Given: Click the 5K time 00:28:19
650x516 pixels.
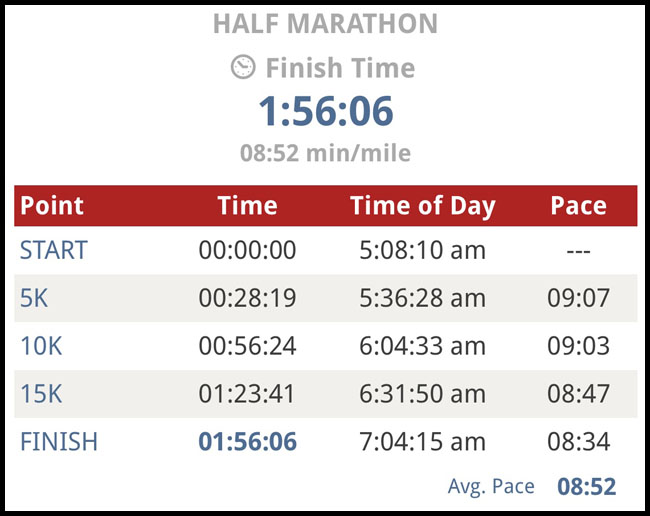Looking at the screenshot, I should (x=247, y=298).
